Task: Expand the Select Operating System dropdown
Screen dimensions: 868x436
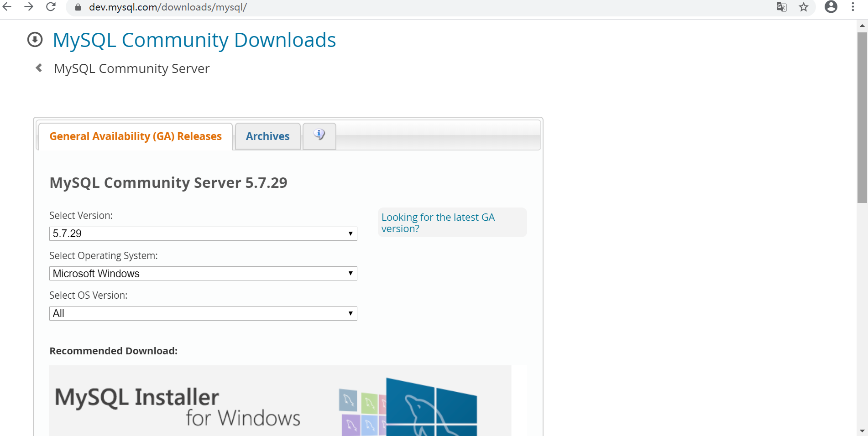Action: click(x=203, y=274)
